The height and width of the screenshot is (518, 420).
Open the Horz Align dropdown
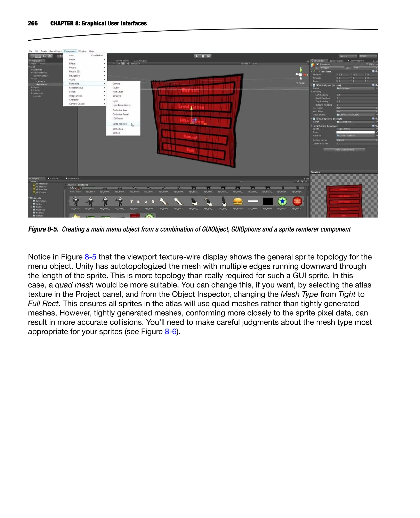coord(357,108)
